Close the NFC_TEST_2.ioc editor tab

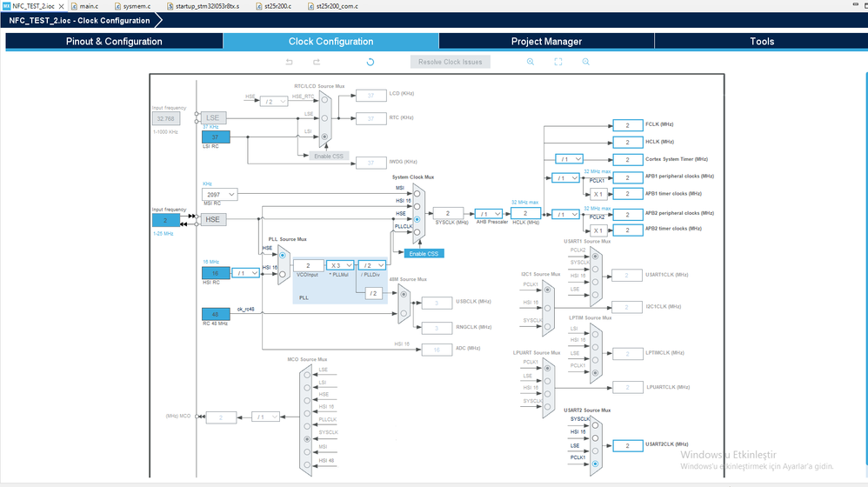tap(61, 6)
